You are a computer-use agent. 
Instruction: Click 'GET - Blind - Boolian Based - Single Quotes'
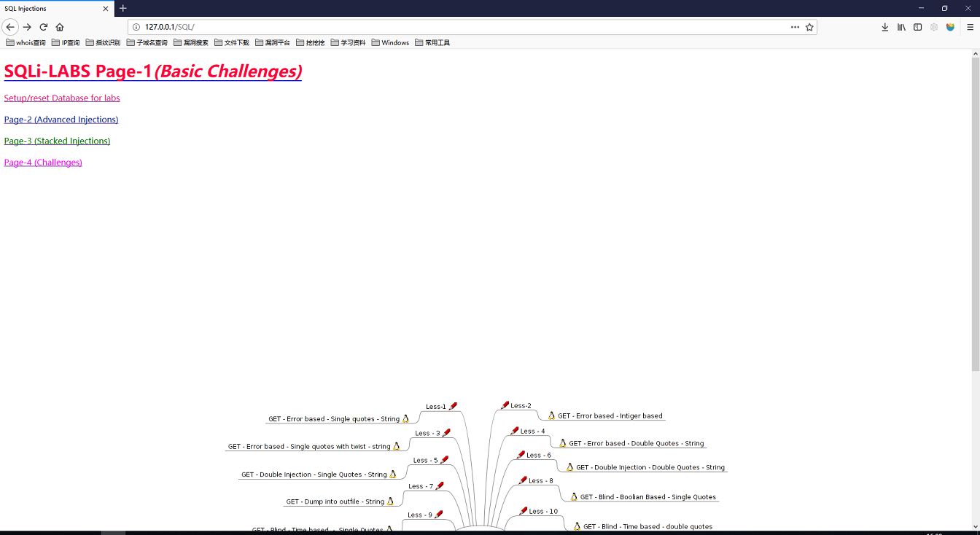[648, 497]
